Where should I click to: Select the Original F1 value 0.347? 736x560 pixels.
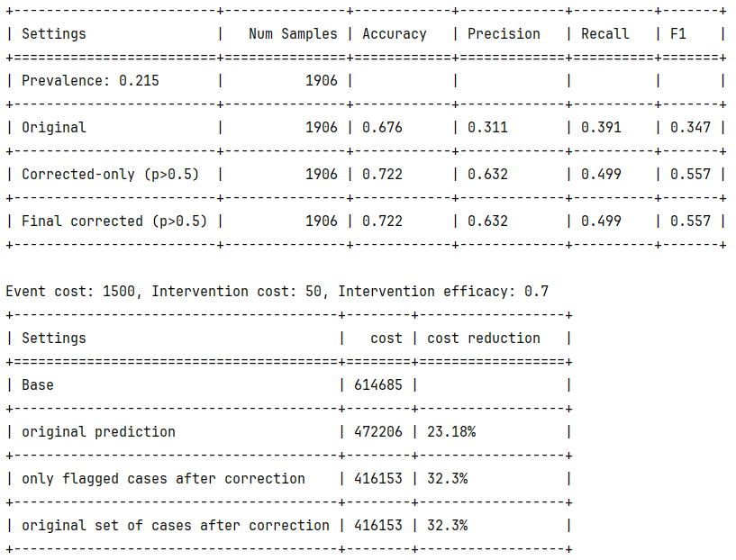pyautogui.click(x=690, y=128)
